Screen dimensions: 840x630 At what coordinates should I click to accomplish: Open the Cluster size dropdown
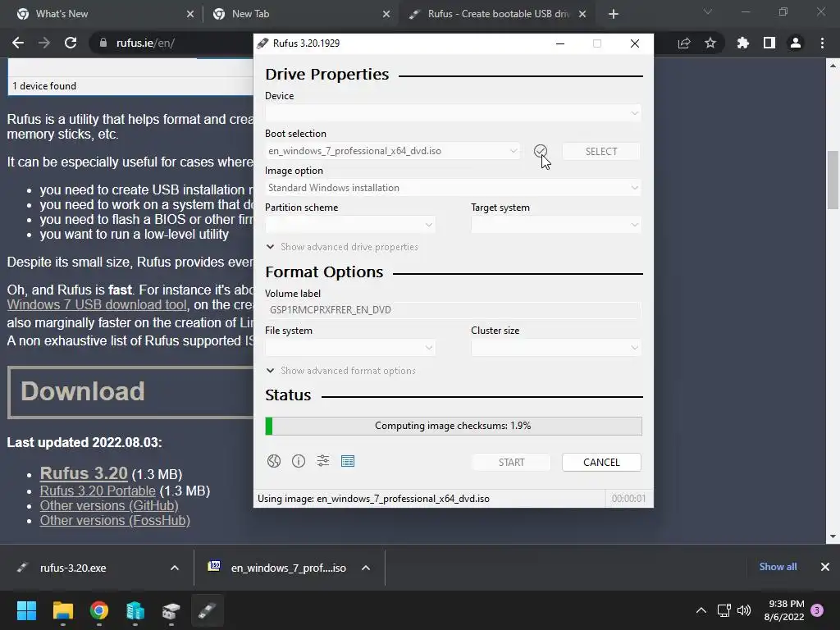(556, 348)
